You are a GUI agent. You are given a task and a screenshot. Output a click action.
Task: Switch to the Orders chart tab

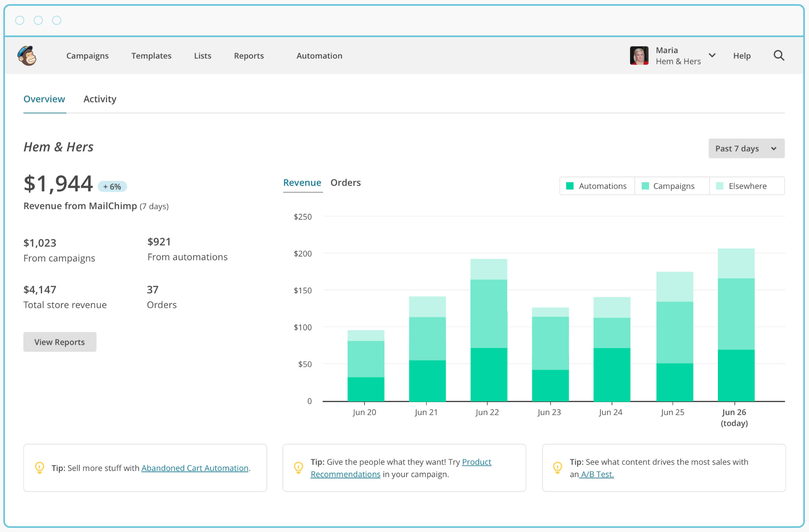[346, 182]
